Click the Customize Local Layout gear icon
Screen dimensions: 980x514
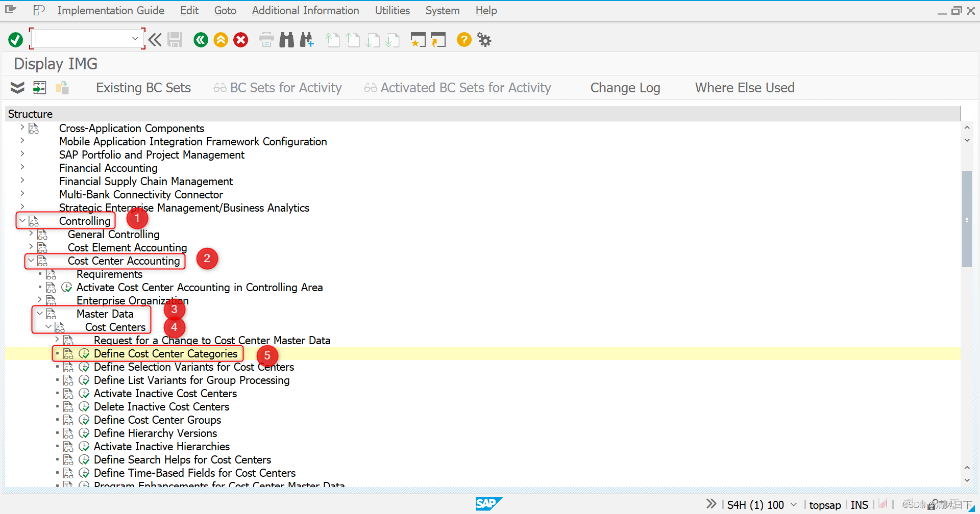[484, 40]
